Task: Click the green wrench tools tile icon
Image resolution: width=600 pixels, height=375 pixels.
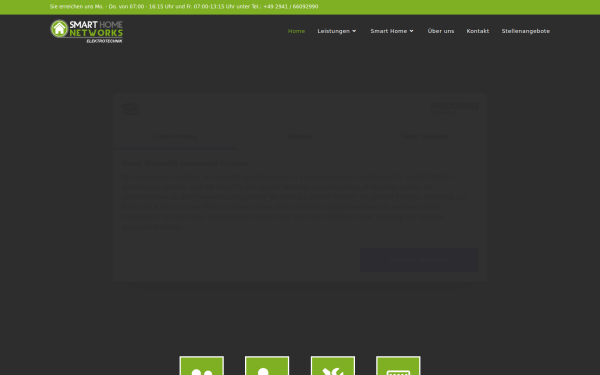Action: point(333,365)
